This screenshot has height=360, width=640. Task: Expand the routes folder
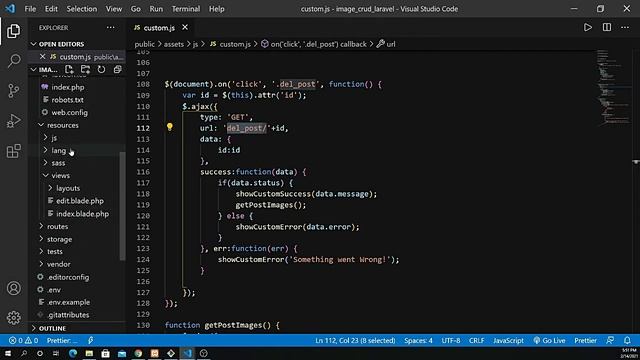tap(57, 226)
